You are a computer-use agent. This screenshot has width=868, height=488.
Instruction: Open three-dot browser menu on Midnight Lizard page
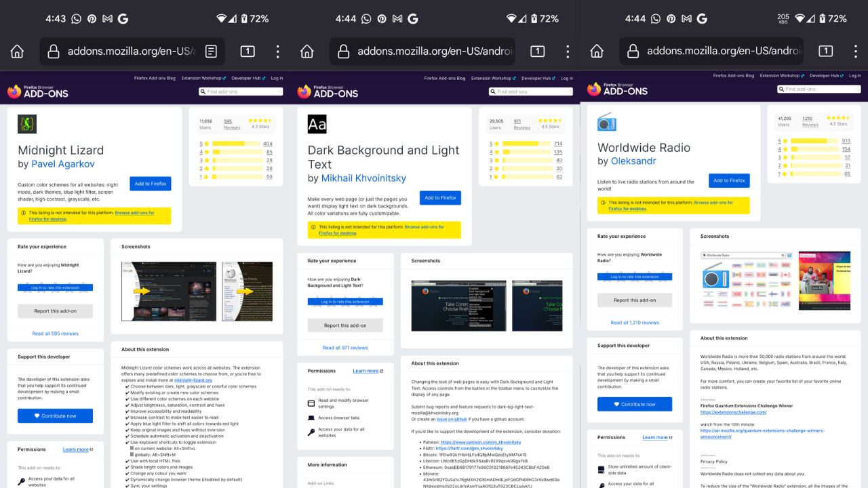pyautogui.click(x=277, y=52)
